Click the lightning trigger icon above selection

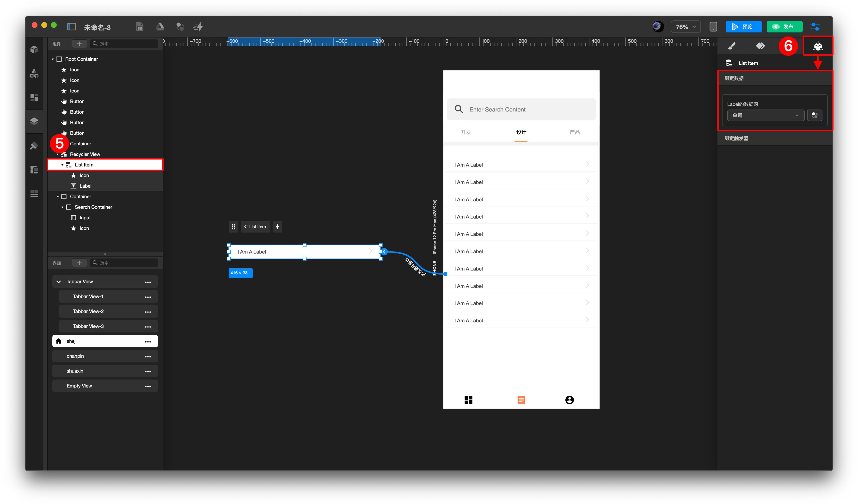tap(277, 227)
